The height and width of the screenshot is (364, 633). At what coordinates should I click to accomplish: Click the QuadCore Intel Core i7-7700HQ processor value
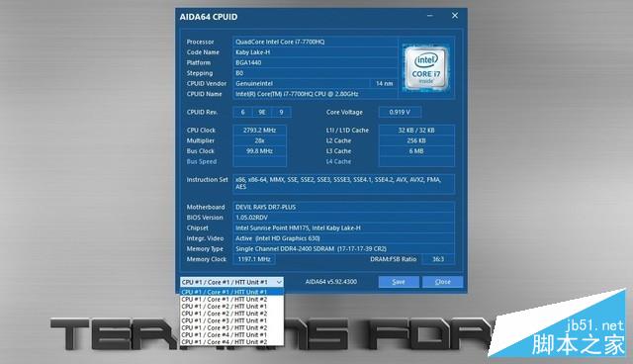coord(315,42)
